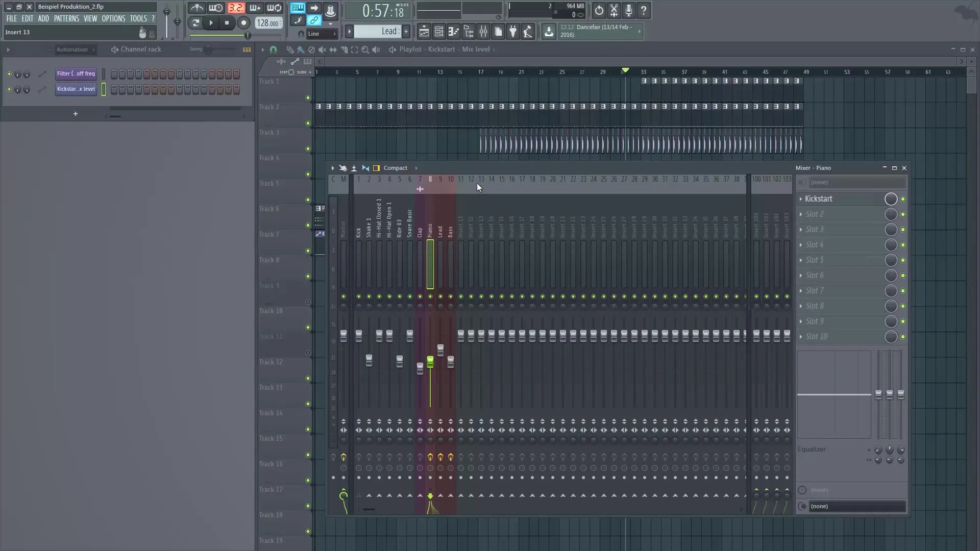
Task: Open mixer input routing (none) dropdown
Action: click(857, 182)
